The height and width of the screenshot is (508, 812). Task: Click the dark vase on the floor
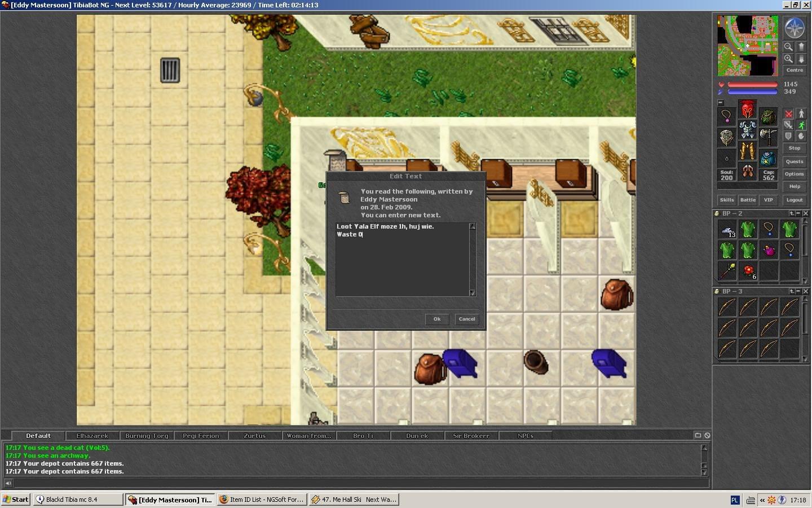[x=535, y=362]
